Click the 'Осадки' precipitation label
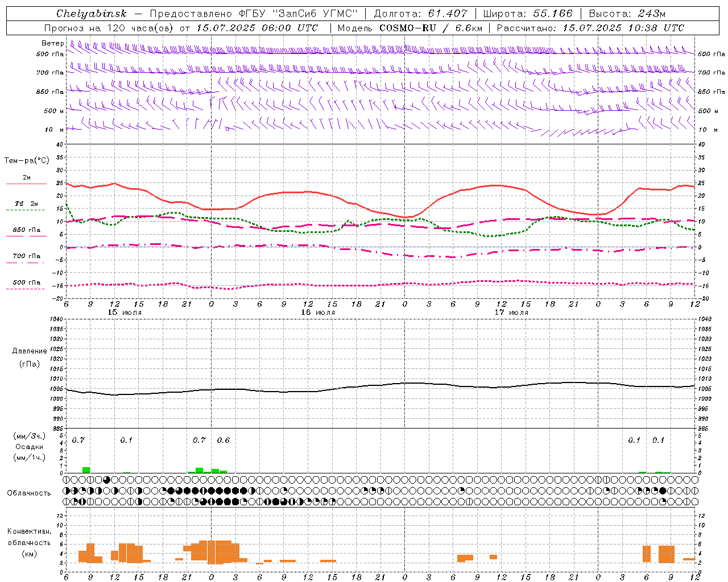728x582 pixels. [x=30, y=447]
